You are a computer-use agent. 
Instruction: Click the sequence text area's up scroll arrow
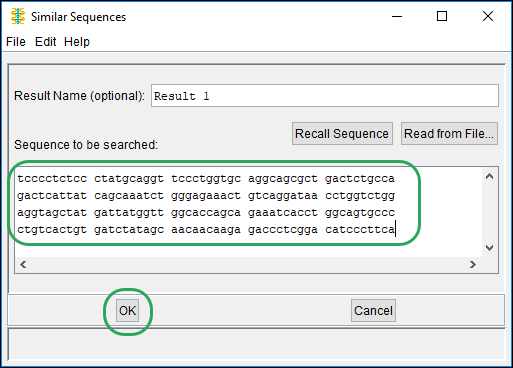point(489,176)
